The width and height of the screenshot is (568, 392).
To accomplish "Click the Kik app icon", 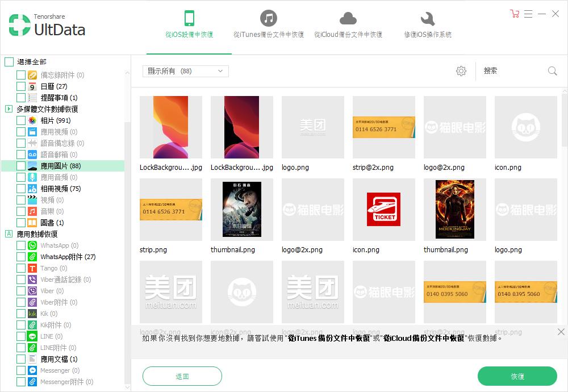I will (x=32, y=314).
